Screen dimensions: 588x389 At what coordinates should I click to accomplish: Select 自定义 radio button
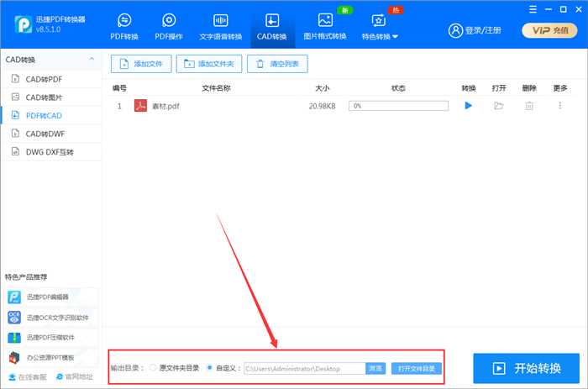(x=209, y=368)
